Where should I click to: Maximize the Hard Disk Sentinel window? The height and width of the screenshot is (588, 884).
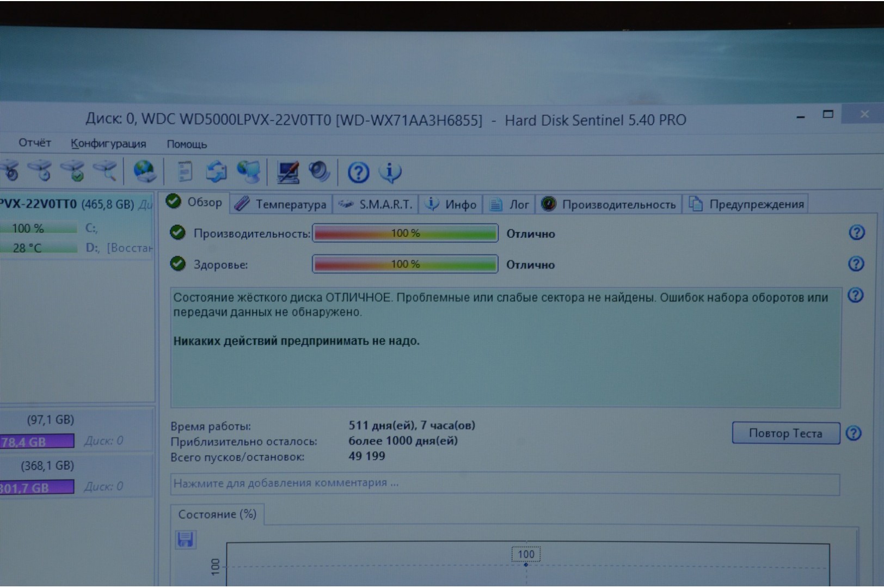(x=828, y=114)
